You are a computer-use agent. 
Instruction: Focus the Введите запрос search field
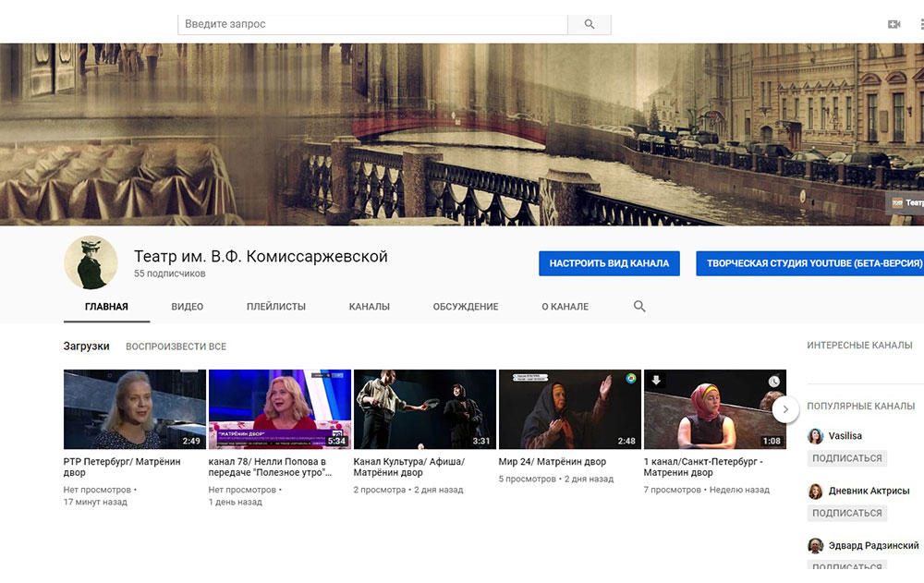click(x=372, y=24)
